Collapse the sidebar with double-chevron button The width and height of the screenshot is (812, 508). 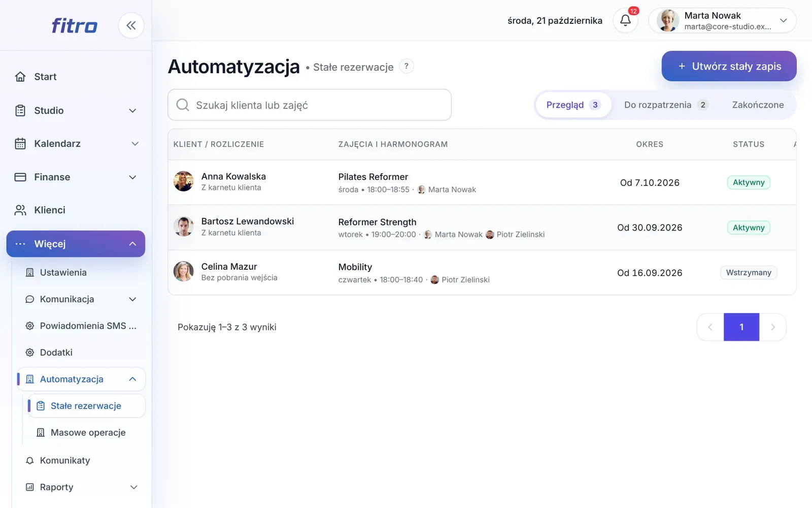click(x=131, y=25)
